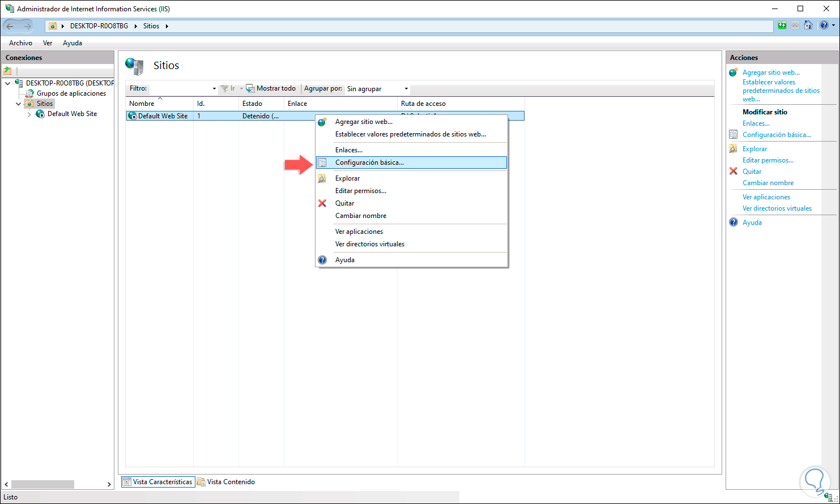Click Establecer valores predeterminados link in Acciones

click(x=781, y=91)
